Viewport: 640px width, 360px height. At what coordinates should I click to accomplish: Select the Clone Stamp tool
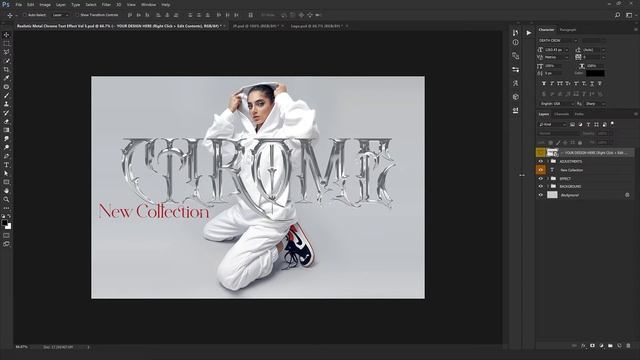(x=7, y=104)
